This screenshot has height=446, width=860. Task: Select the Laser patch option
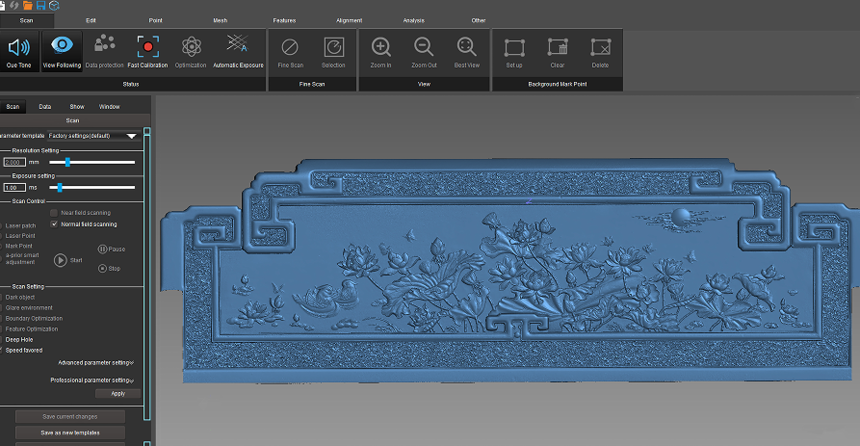[20, 225]
